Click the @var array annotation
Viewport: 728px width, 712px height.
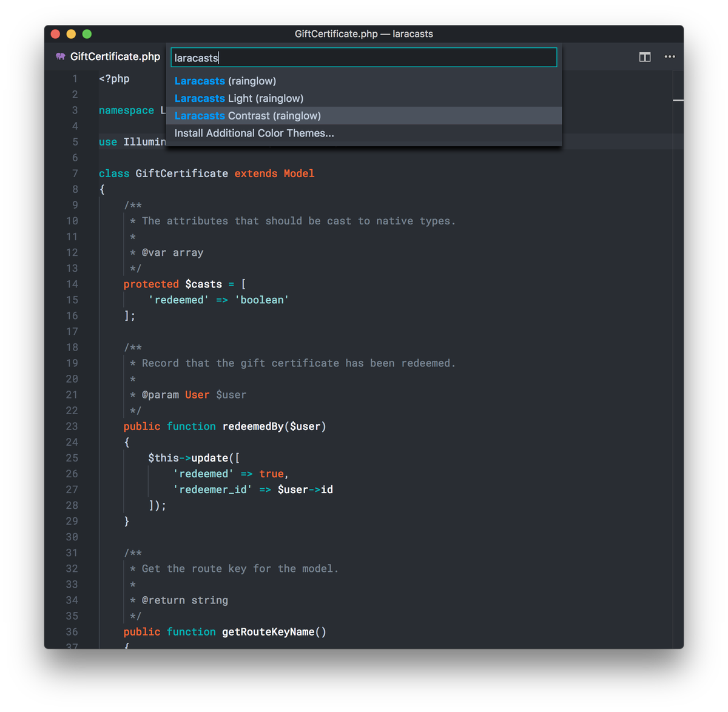[173, 252]
